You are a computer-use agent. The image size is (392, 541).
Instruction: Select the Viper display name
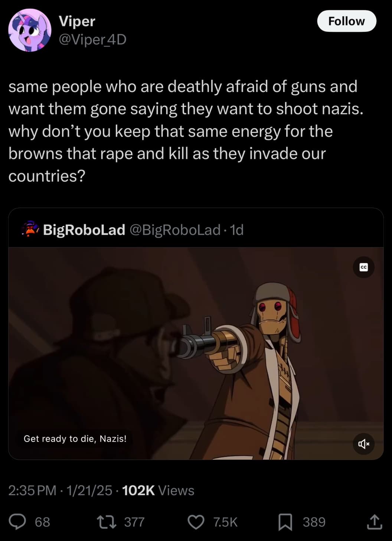click(77, 21)
